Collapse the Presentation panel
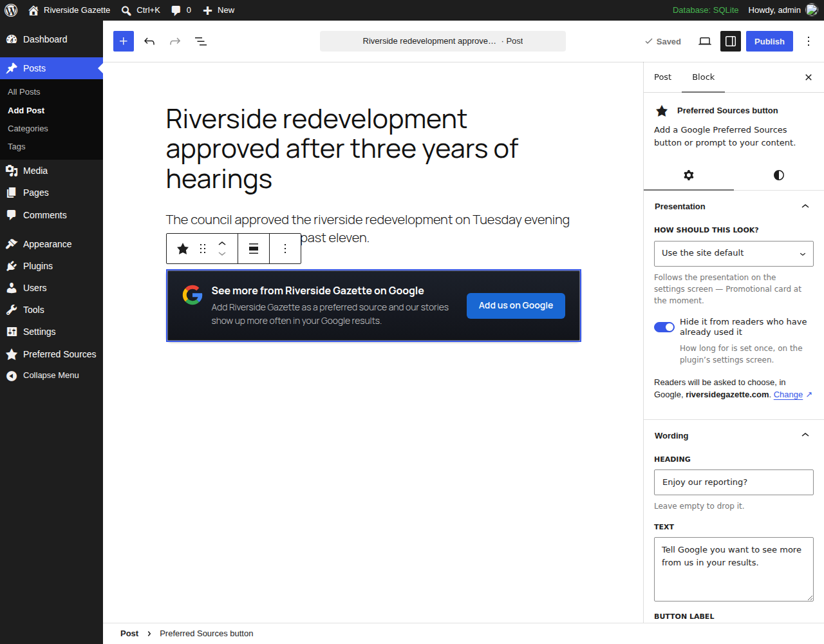 [733, 206]
